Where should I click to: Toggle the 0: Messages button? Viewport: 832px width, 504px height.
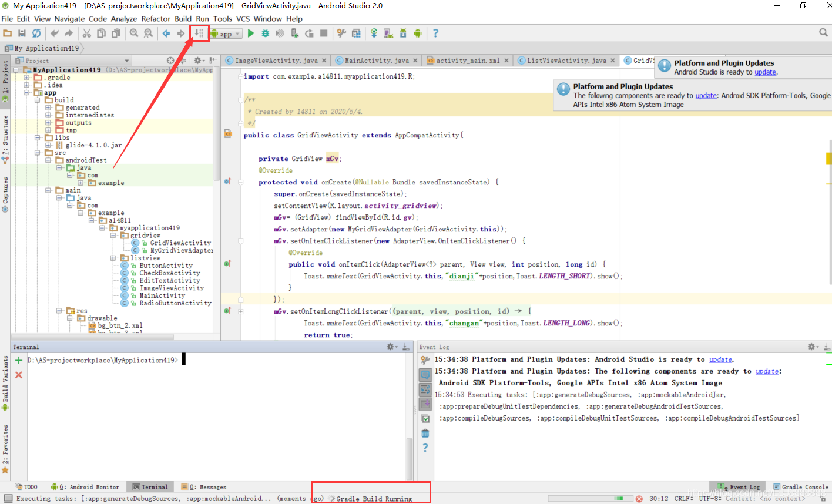(x=204, y=487)
